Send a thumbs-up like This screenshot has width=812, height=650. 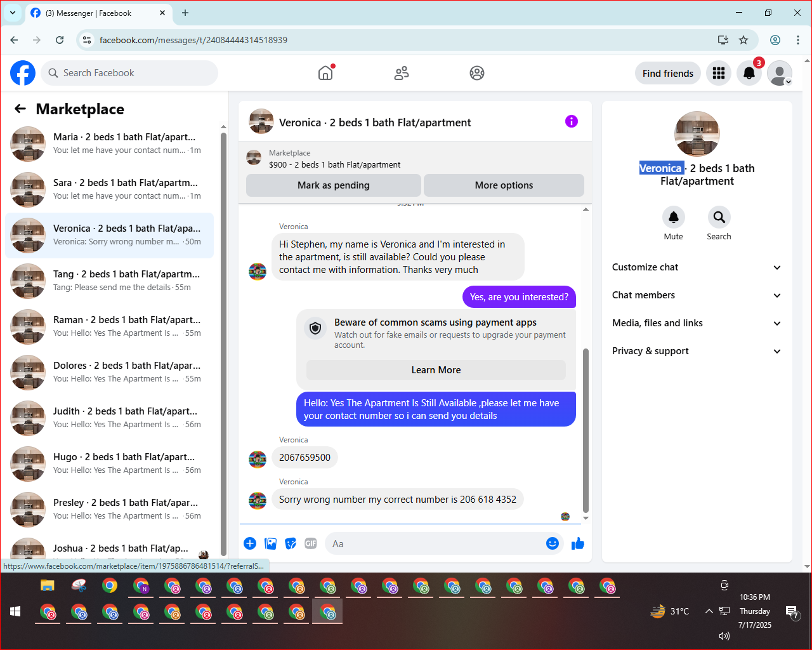tap(578, 543)
